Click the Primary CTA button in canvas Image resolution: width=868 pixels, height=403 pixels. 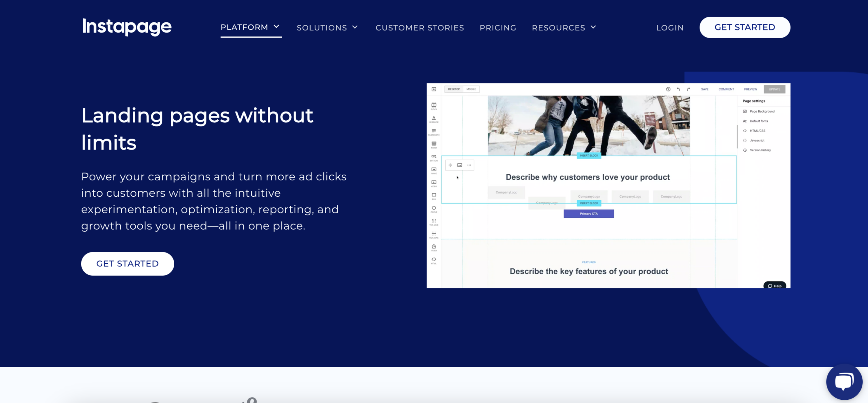click(x=589, y=213)
